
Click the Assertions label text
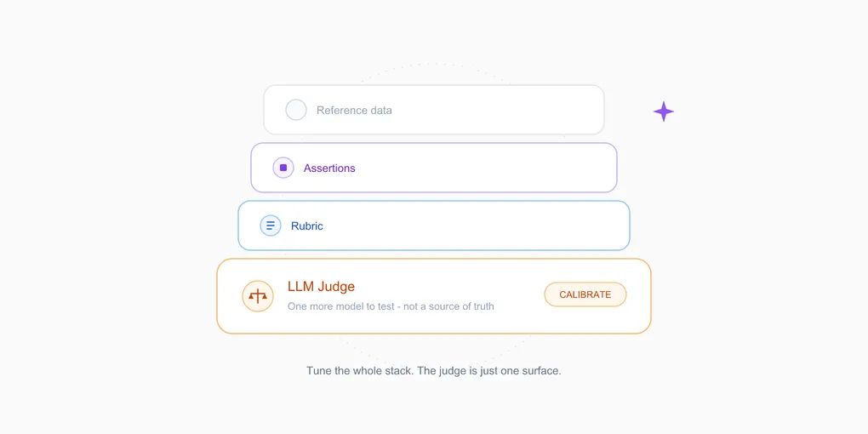coord(329,168)
